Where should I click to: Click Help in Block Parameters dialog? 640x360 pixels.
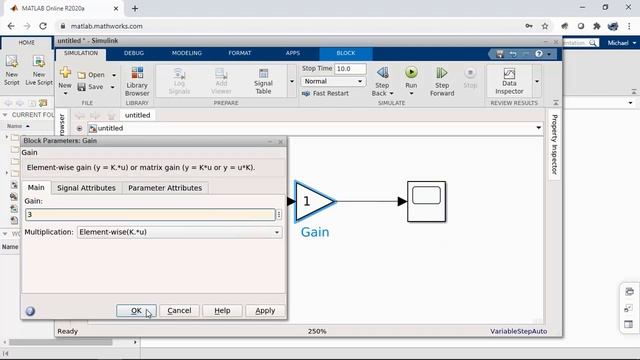point(222,311)
